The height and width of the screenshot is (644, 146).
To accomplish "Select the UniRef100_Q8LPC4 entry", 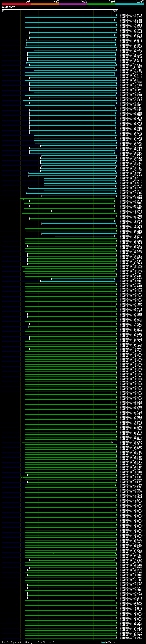I will 131,244.
